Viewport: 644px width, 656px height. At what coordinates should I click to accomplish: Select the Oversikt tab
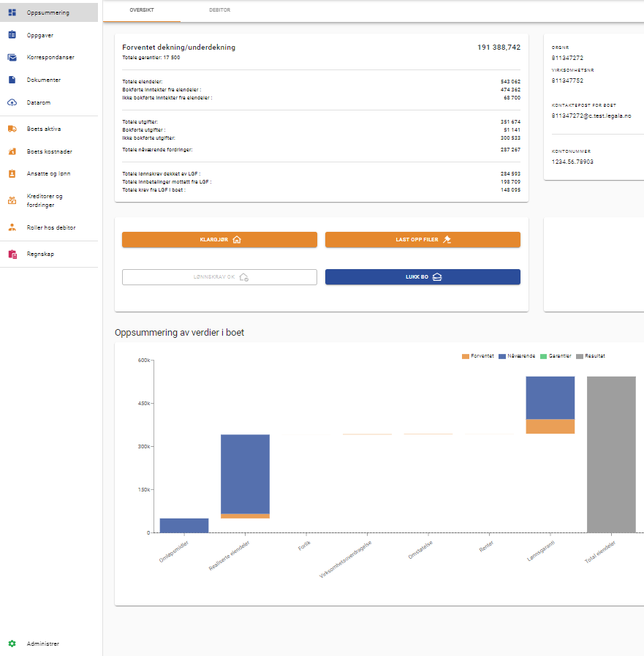141,11
